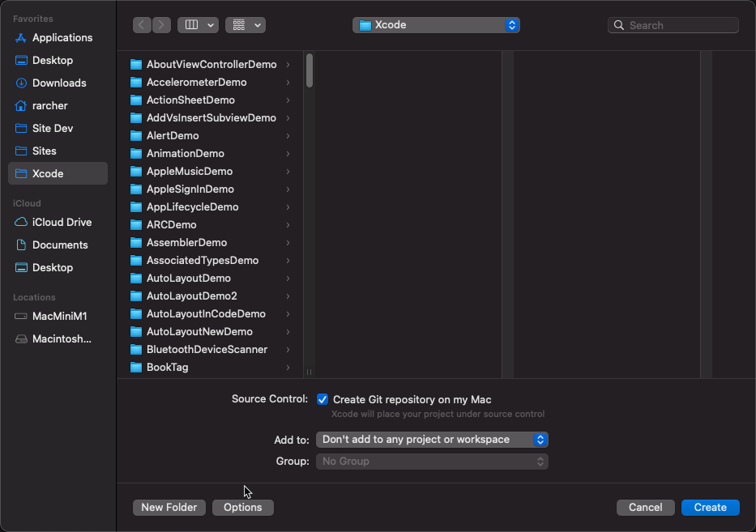Click the magnifier icon in Search field
The height and width of the screenshot is (532, 756).
(618, 25)
